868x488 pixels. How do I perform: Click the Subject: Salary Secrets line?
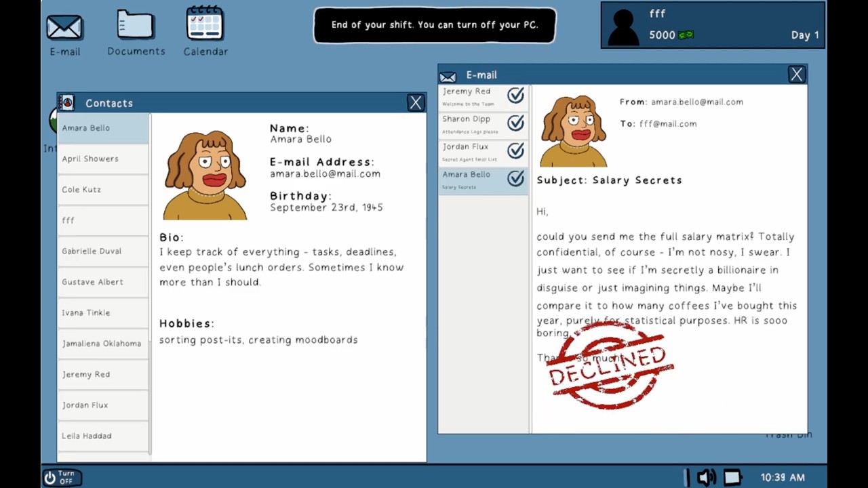[610, 180]
